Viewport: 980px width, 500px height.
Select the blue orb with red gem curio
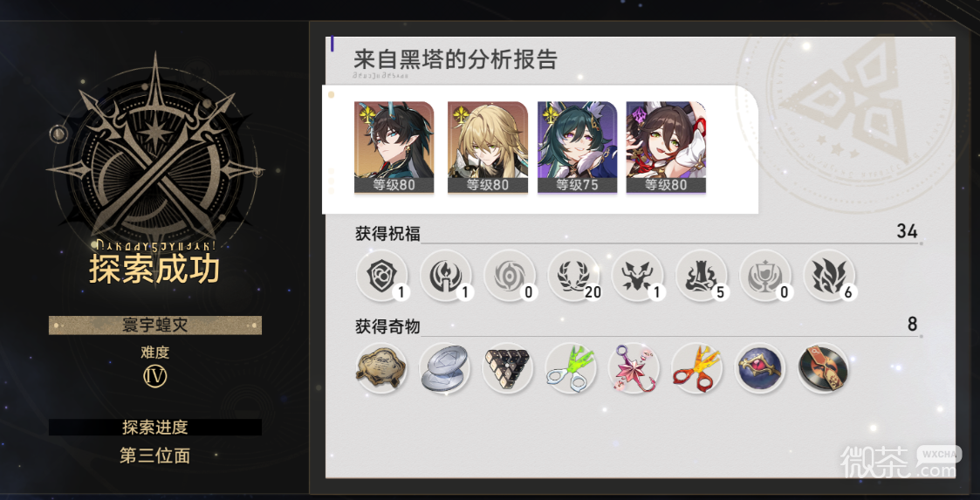(x=760, y=368)
